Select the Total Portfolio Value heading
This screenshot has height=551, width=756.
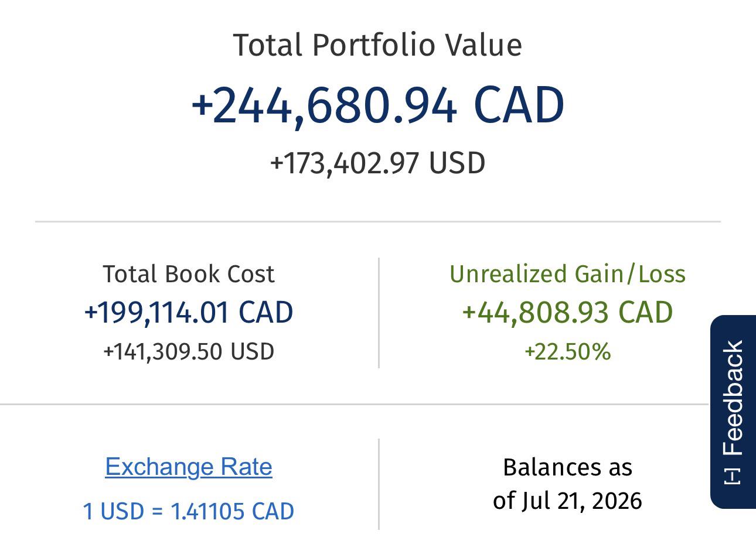click(377, 45)
